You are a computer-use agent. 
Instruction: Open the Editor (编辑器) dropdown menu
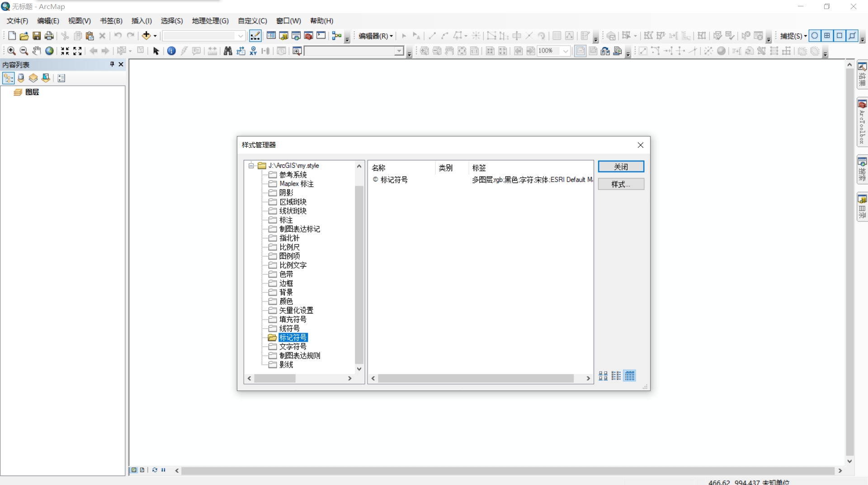(376, 36)
